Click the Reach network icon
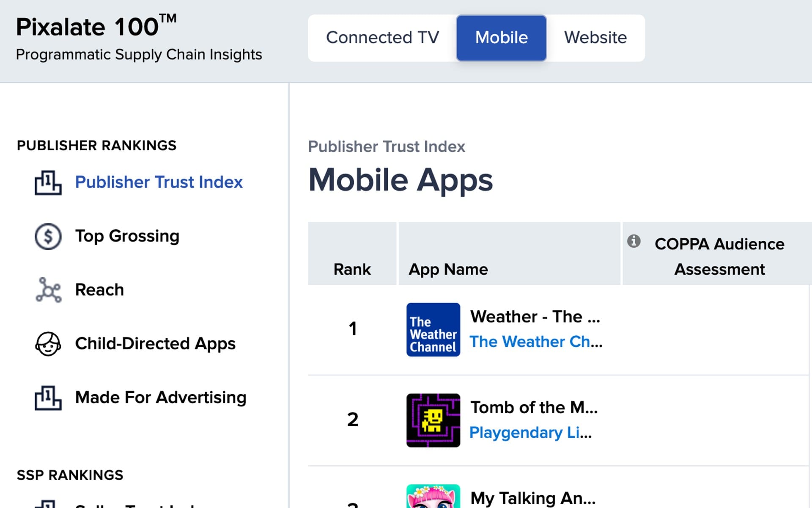The image size is (812, 508). point(48,290)
